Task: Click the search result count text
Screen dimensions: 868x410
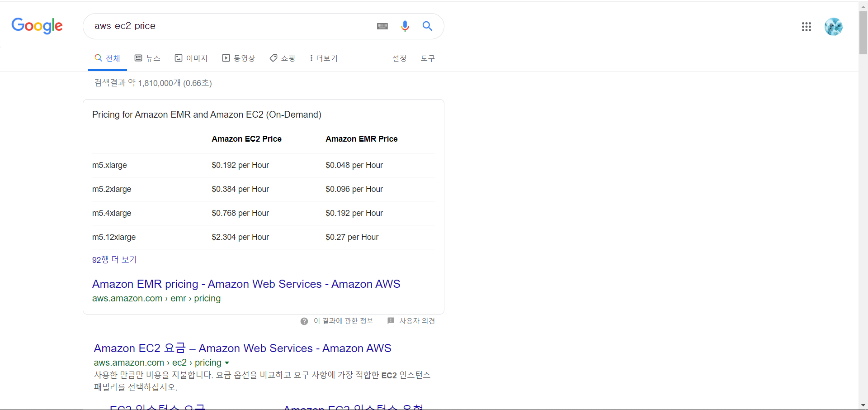Action: point(153,83)
